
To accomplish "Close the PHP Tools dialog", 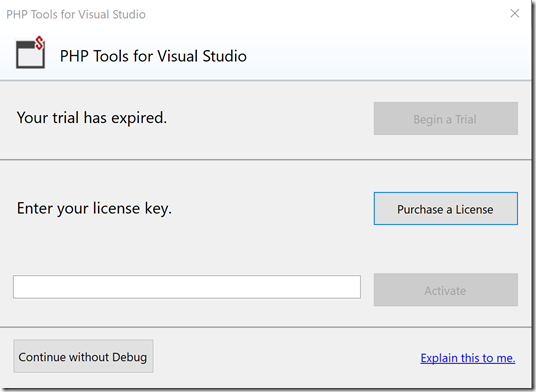I will 514,14.
